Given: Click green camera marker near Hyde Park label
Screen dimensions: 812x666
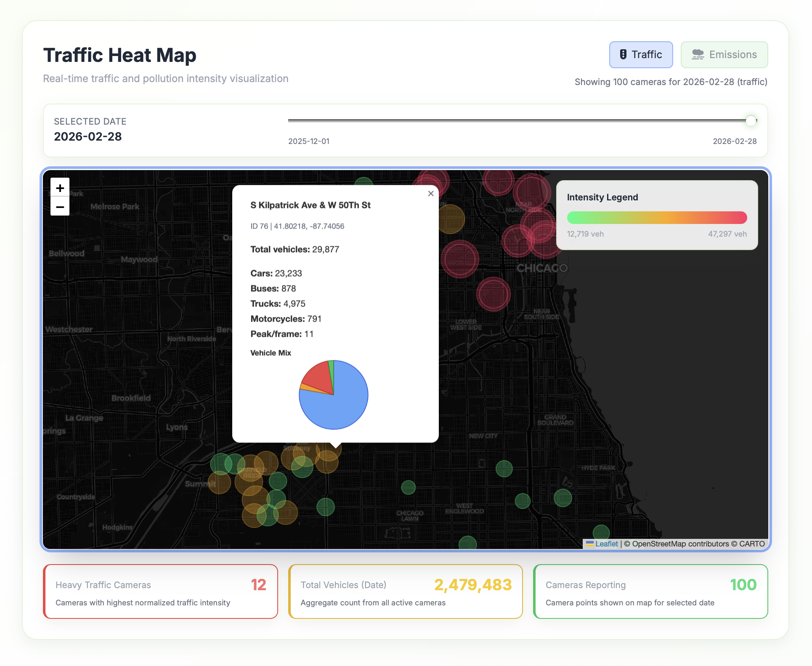Looking at the screenshot, I should tap(563, 498).
